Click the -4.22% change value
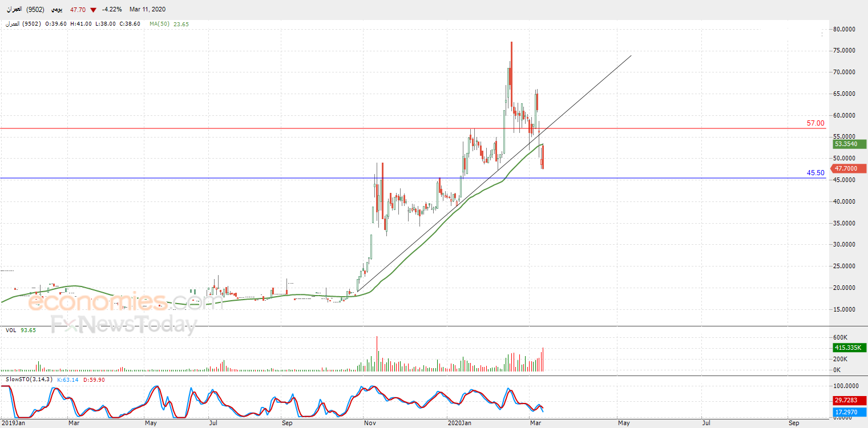This screenshot has width=868, height=428. [x=112, y=9]
